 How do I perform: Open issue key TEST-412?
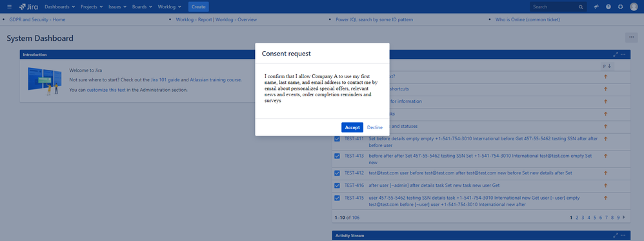[x=354, y=173]
